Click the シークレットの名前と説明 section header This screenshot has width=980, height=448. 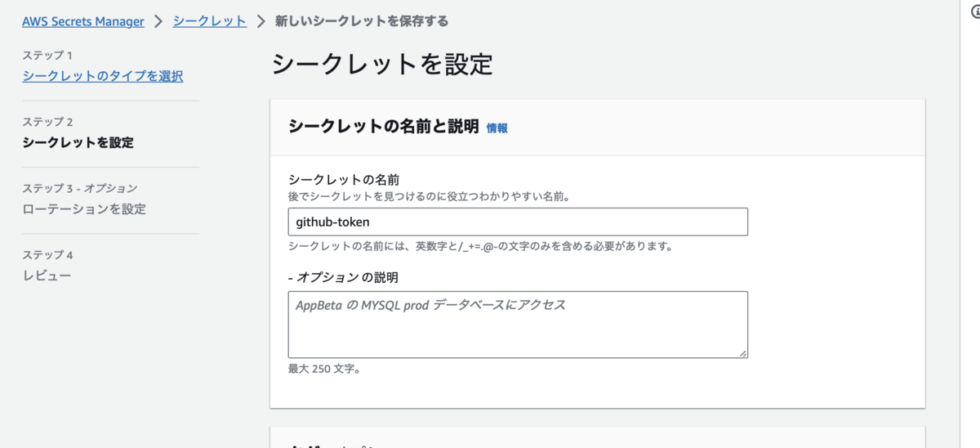(384, 127)
